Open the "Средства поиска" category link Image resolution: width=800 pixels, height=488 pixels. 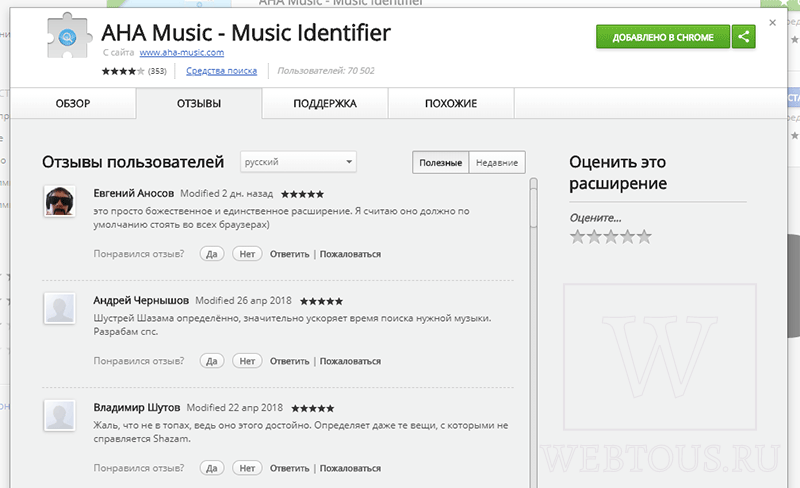pos(221,71)
